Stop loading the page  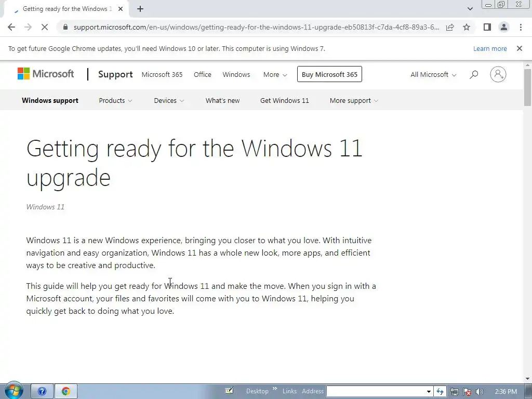pyautogui.click(x=45, y=27)
